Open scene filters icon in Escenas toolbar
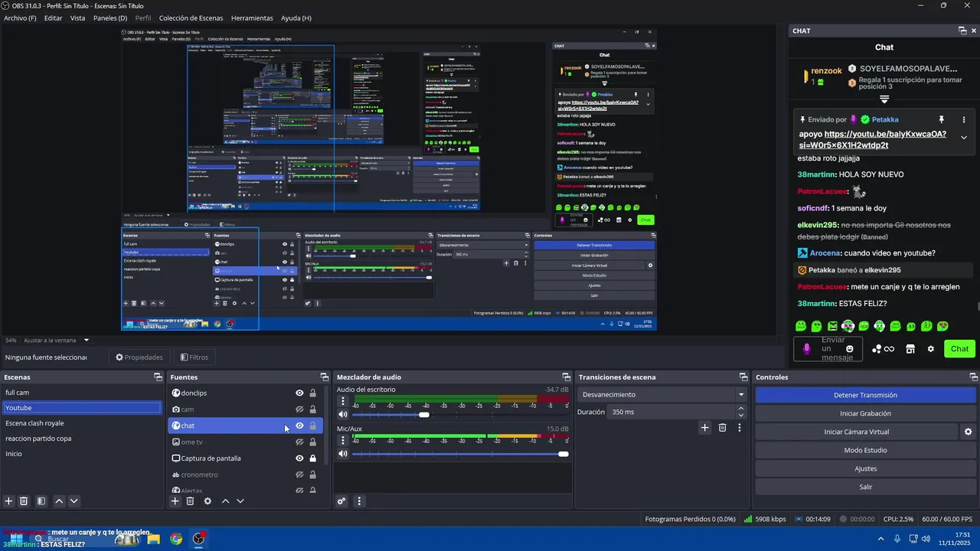Screen dimensions: 980x551 pos(41,501)
